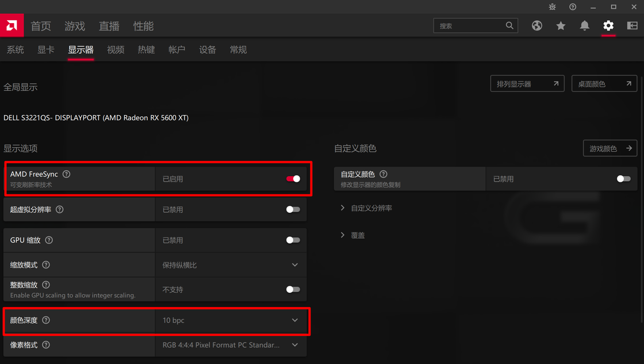The height and width of the screenshot is (364, 644).
Task: Open settings gear icon
Action: click(608, 25)
